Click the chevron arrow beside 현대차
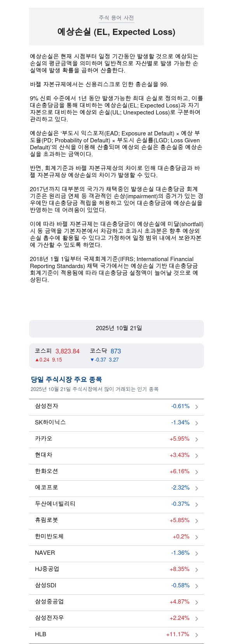The image size is (233, 644). point(196,456)
